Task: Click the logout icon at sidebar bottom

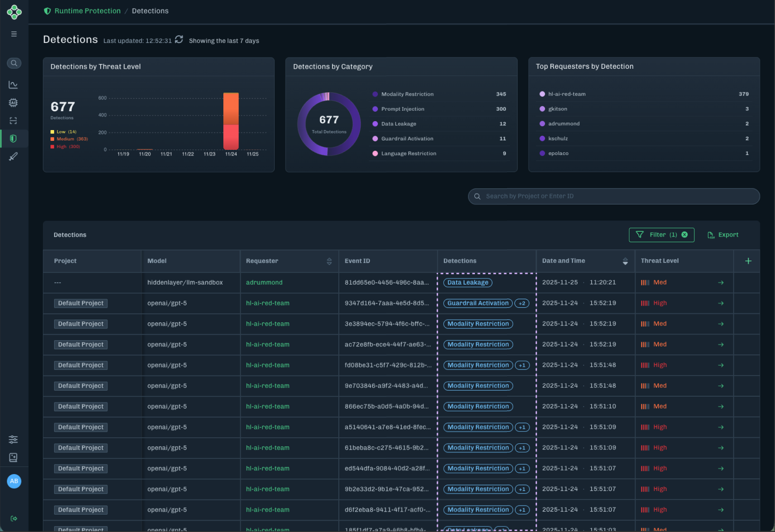Action: pyautogui.click(x=14, y=518)
